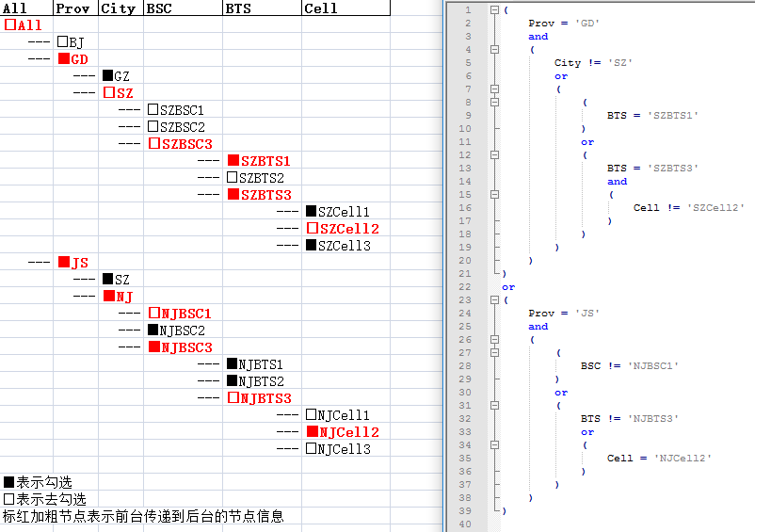Screen dimensions: 771x532
Task: Check the SZBSC2 checkbox
Action: pos(153,126)
